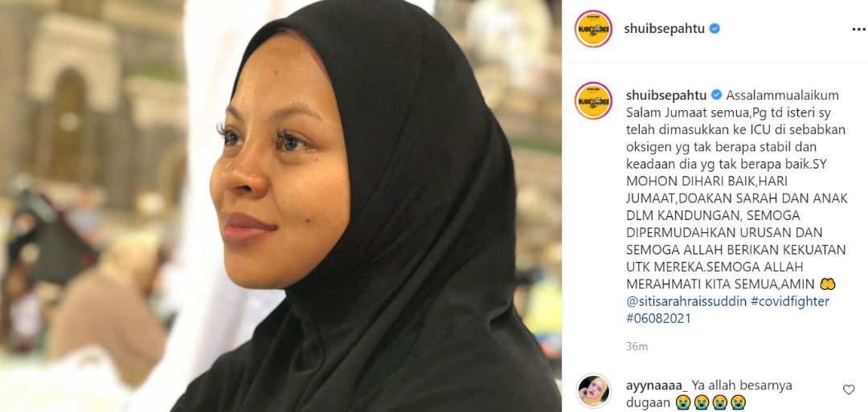Viewport: 868px width, 412px height.
Task: Click the 36m post timestamp
Action: tap(637, 347)
